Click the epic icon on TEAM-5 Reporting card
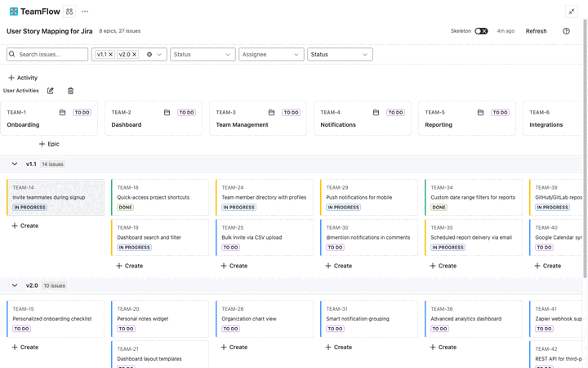 (481, 112)
